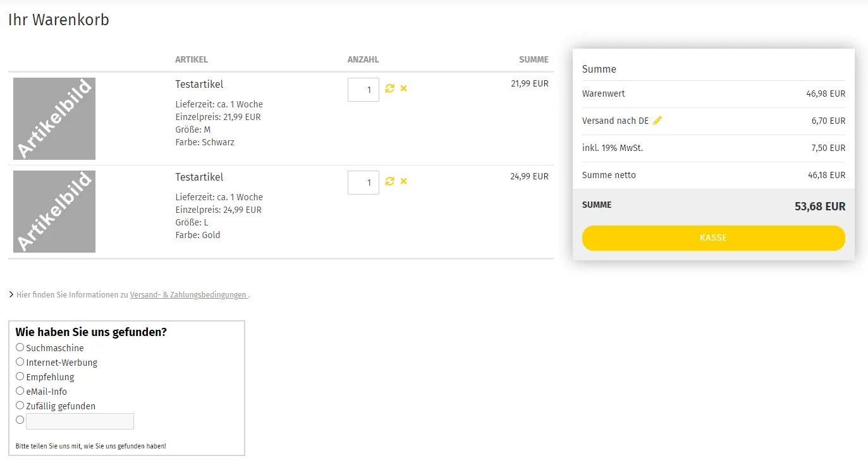
Task: Refresh quantity for the black Testartikel
Action: click(x=389, y=88)
